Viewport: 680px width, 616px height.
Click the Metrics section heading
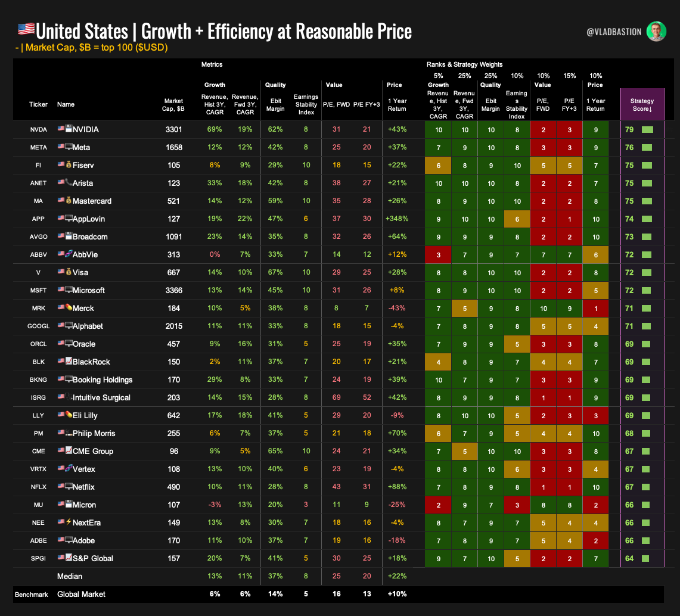click(x=212, y=64)
